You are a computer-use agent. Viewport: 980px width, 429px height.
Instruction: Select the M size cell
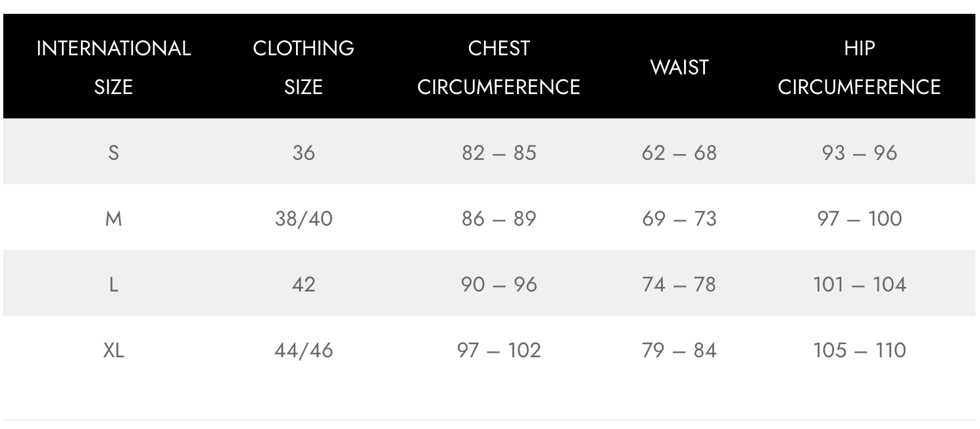tap(114, 218)
